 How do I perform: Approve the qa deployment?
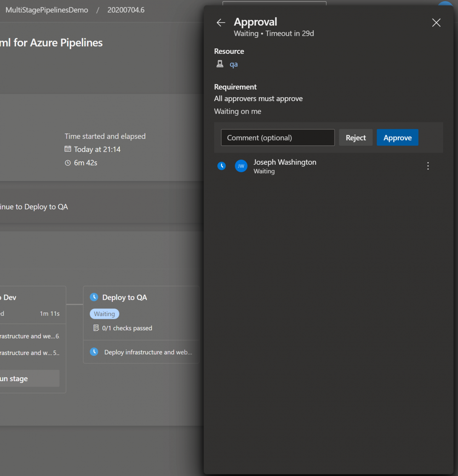point(397,137)
